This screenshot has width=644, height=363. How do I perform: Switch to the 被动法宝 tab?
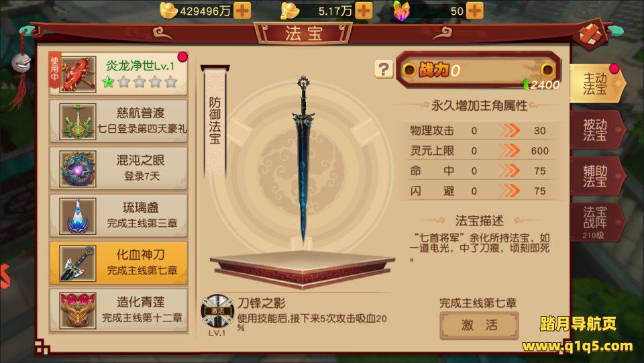[x=597, y=129]
